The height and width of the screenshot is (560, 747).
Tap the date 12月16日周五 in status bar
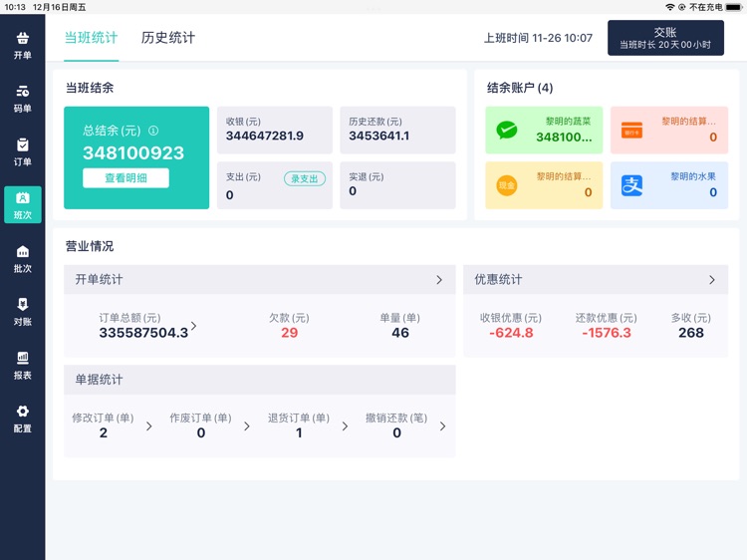[x=59, y=7]
